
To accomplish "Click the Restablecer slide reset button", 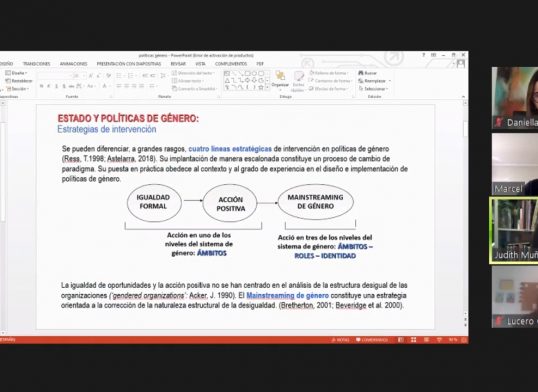I will tap(19, 81).
